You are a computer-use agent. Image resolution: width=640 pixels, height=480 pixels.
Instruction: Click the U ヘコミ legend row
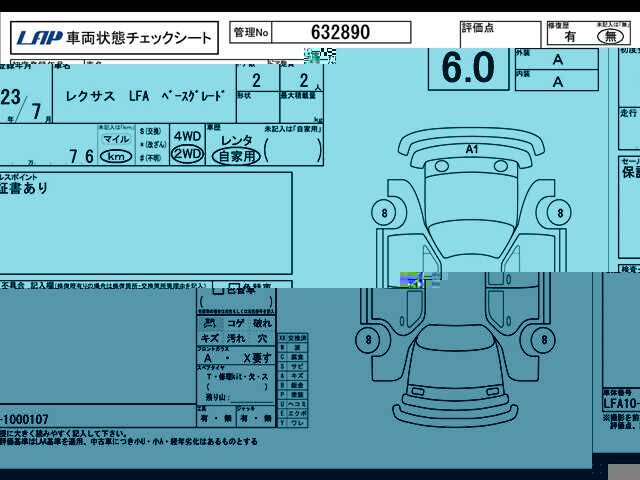293,404
